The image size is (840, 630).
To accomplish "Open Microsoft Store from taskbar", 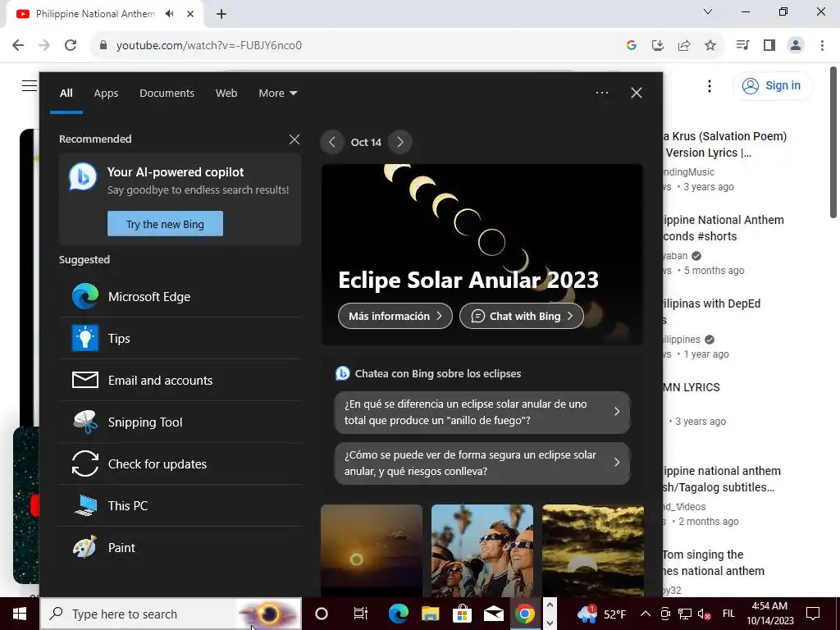I will pyautogui.click(x=462, y=614).
